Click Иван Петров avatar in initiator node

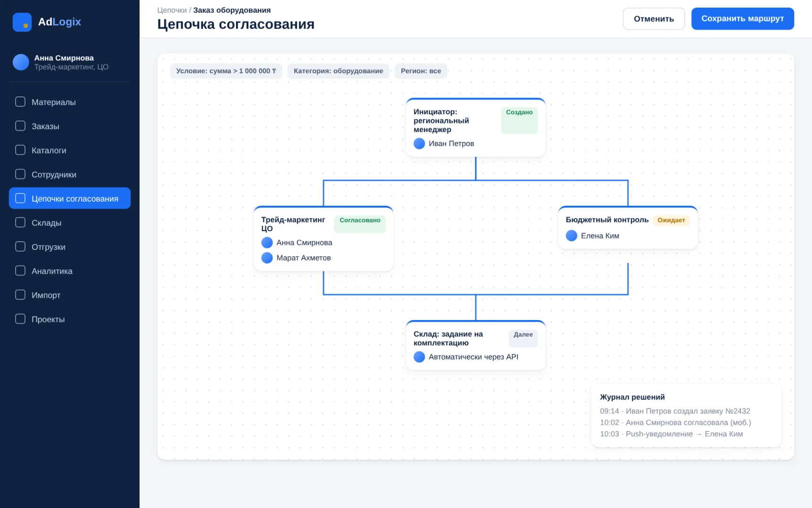[x=419, y=144]
